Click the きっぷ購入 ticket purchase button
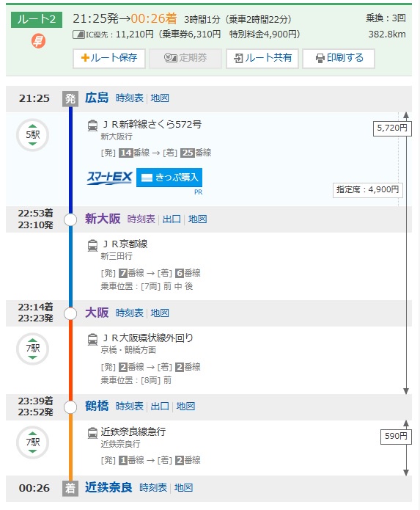The height and width of the screenshot is (510, 420). (169, 178)
